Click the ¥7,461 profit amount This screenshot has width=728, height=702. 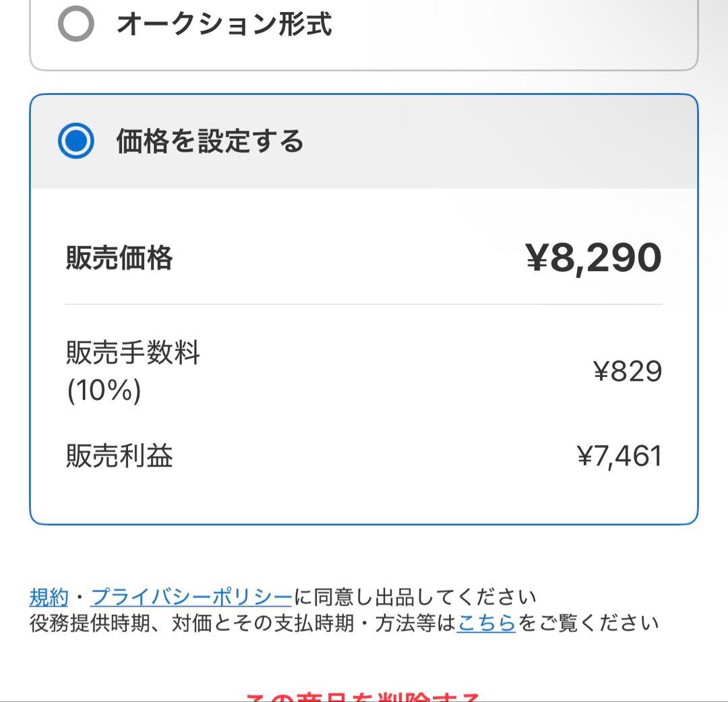click(x=620, y=456)
